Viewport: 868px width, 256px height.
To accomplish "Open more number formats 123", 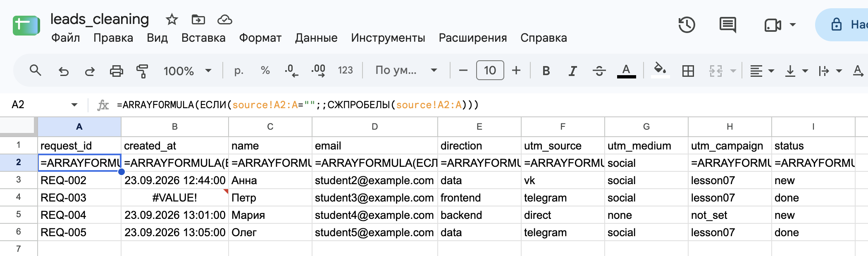I will coord(345,71).
